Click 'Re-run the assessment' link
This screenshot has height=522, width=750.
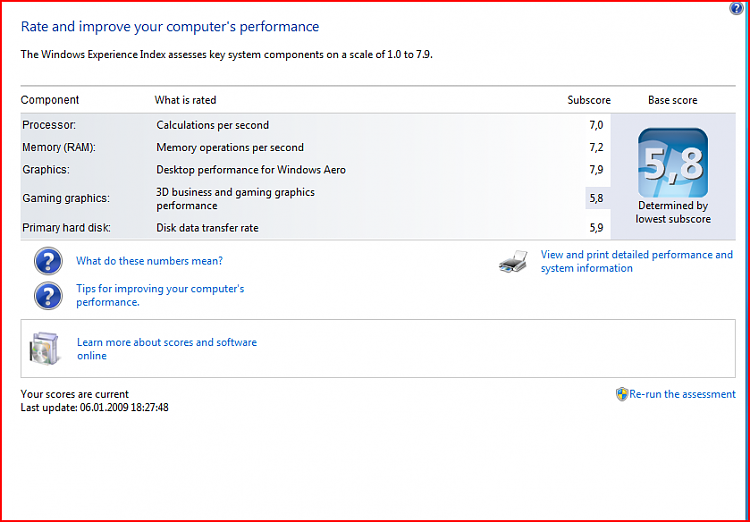(x=682, y=394)
